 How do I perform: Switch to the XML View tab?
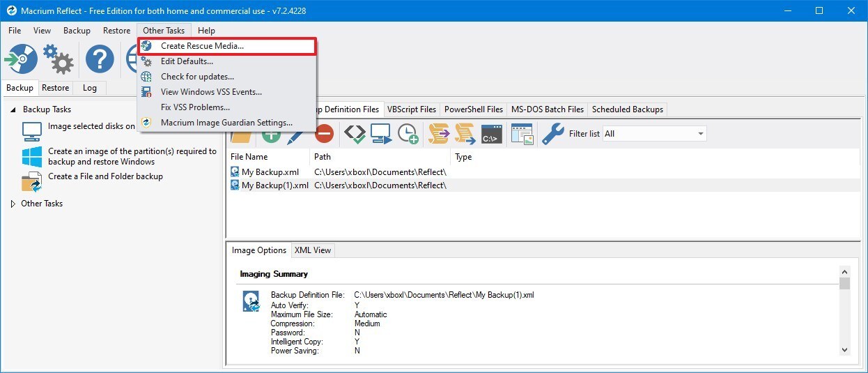click(x=313, y=250)
